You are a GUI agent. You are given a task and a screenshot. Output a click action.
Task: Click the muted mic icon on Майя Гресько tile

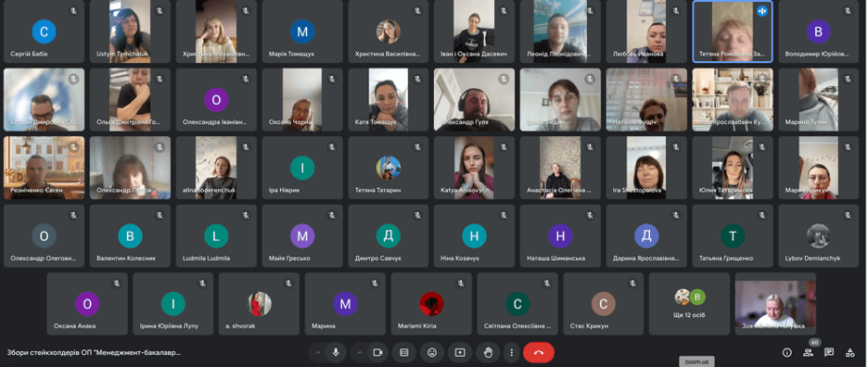[332, 215]
